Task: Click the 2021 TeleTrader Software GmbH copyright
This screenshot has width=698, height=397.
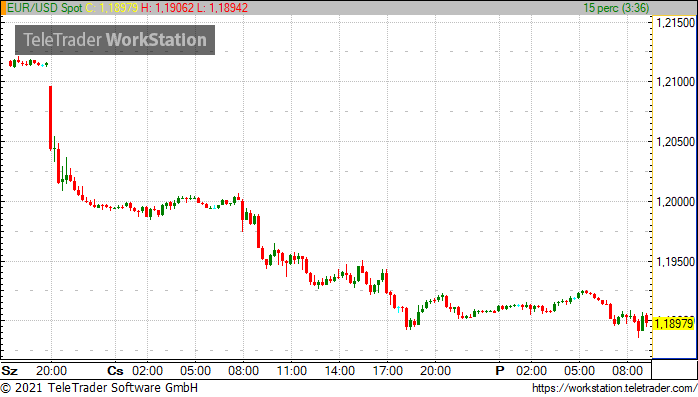Action: [x=99, y=388]
